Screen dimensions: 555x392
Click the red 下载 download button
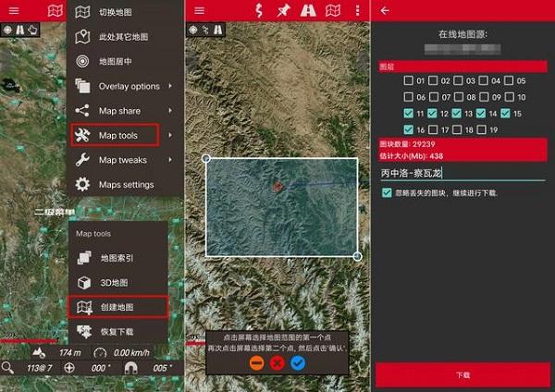click(463, 374)
